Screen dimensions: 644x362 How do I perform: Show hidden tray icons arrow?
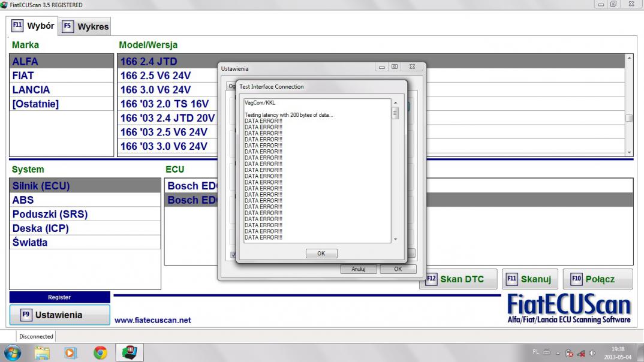click(x=558, y=353)
